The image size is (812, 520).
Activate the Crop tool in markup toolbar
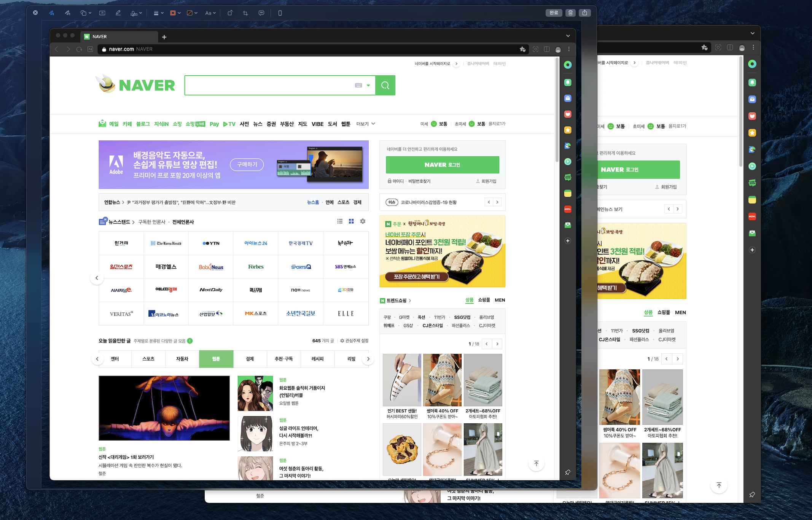pos(245,13)
